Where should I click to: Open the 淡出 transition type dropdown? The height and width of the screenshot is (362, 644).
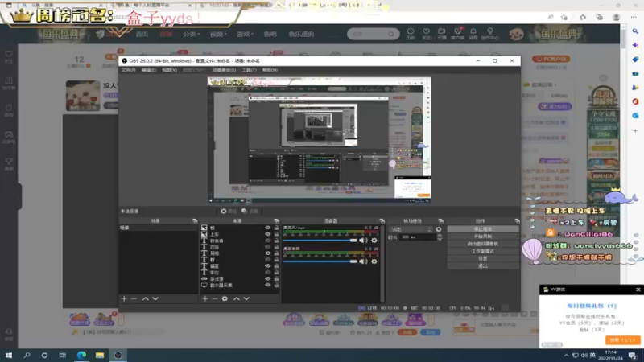pos(411,229)
